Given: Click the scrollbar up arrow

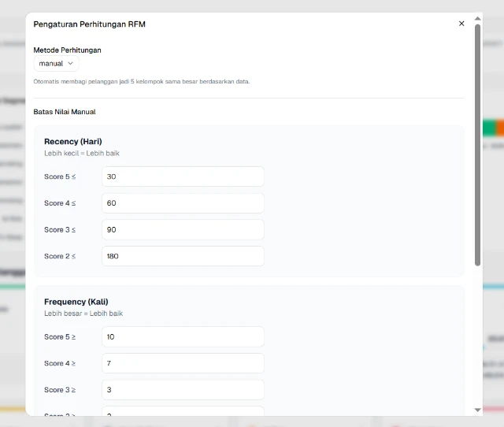Looking at the screenshot, I should point(477,17).
